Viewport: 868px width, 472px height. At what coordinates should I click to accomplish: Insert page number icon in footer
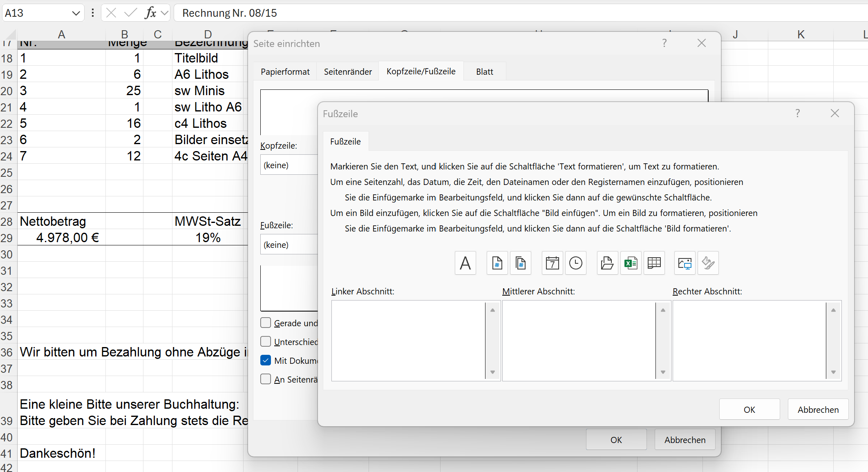[x=497, y=263]
